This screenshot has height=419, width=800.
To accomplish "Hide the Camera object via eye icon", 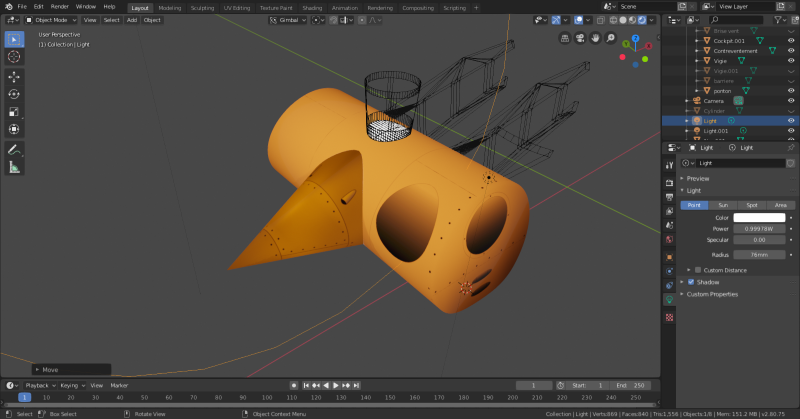I will (x=791, y=101).
